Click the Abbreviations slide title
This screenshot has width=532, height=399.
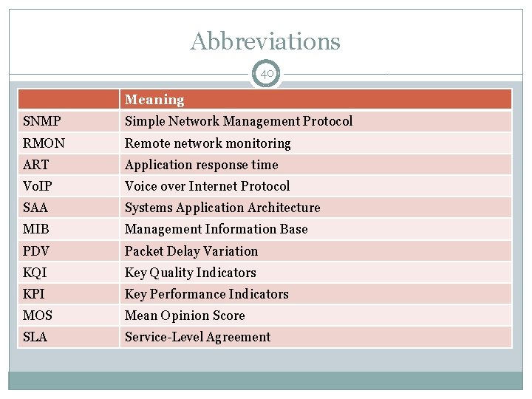pyautogui.click(x=265, y=41)
